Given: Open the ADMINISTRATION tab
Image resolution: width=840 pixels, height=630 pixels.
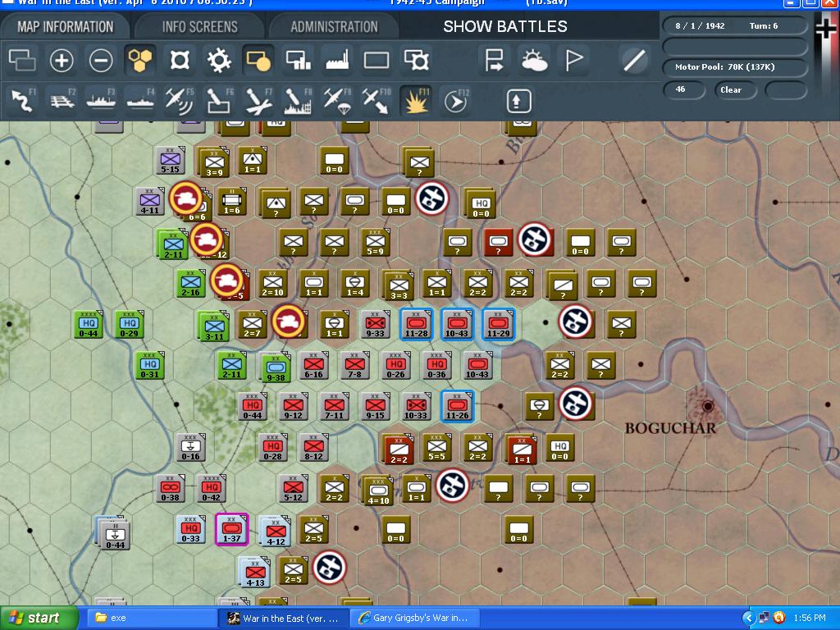Looking at the screenshot, I should tap(335, 26).
